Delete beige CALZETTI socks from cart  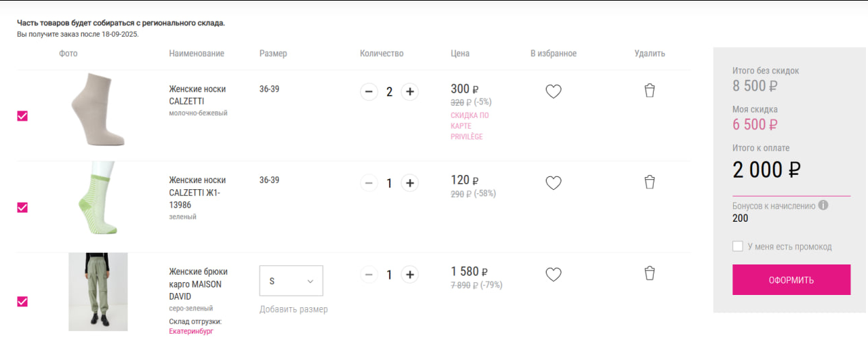tap(649, 91)
